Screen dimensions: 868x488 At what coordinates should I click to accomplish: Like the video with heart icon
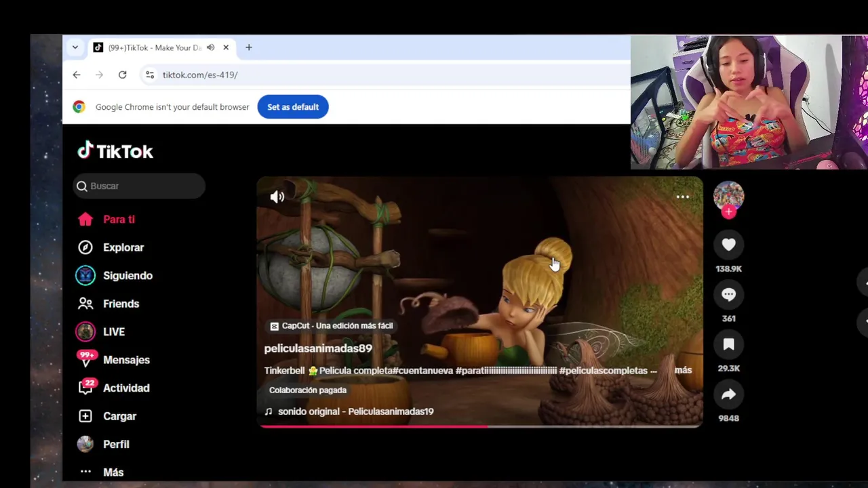(729, 245)
